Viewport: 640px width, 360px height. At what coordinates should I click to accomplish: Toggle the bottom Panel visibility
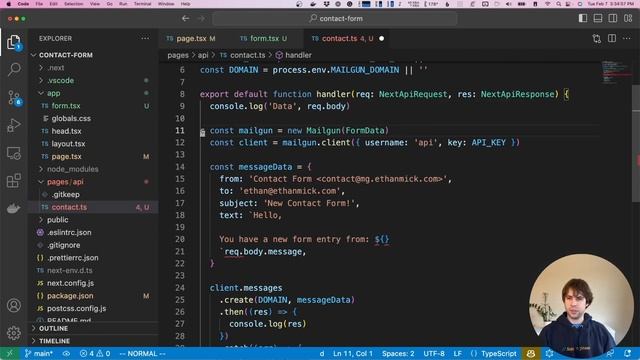pos(598,18)
